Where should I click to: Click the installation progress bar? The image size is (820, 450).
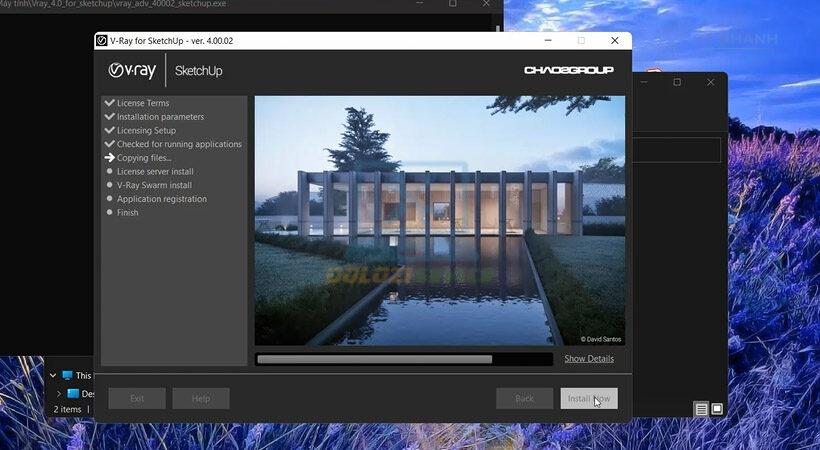(x=404, y=359)
